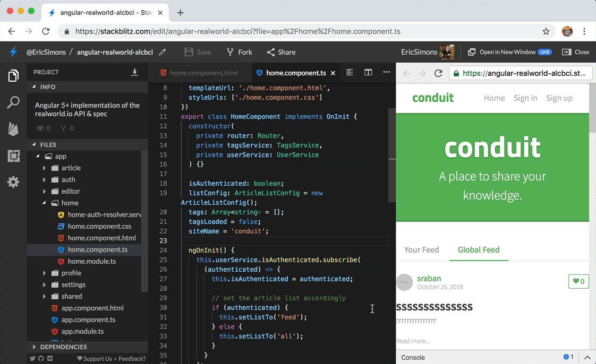The image size is (596, 364).
Task: Click the Twitter icon in sidebar footer
Action: click(x=33, y=358)
